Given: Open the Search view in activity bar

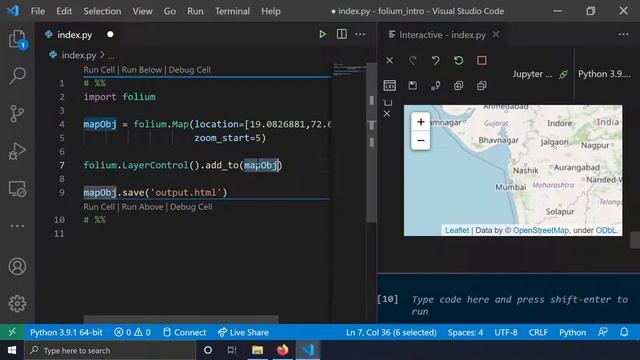Looking at the screenshot, I should [x=17, y=76].
